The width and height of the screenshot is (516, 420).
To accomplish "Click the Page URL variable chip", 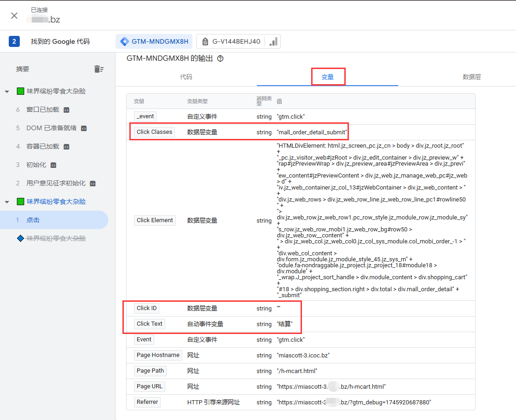I will (150, 386).
